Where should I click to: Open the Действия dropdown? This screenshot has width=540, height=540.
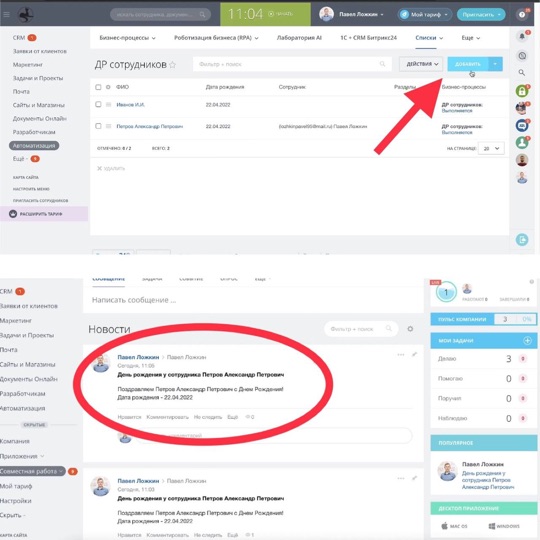pyautogui.click(x=421, y=64)
